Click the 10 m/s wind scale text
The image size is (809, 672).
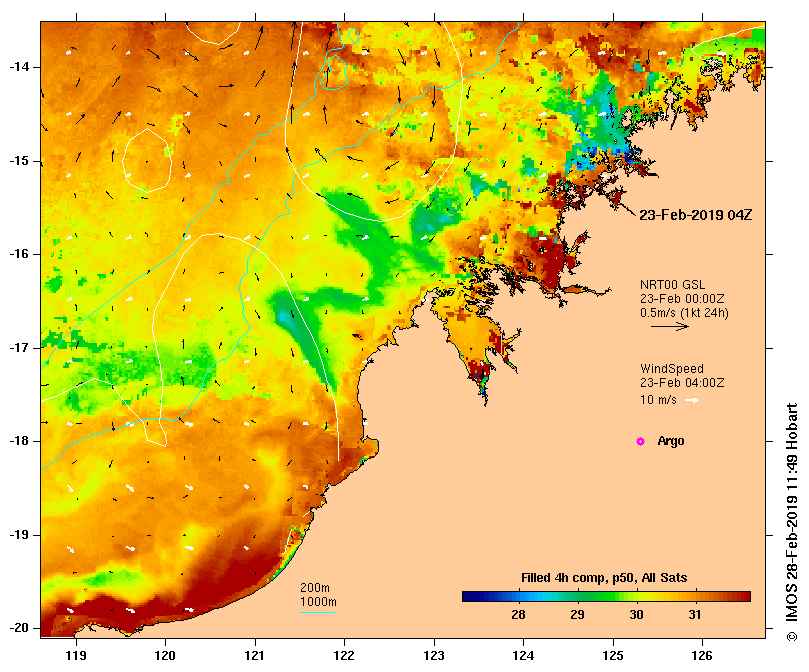pos(658,400)
